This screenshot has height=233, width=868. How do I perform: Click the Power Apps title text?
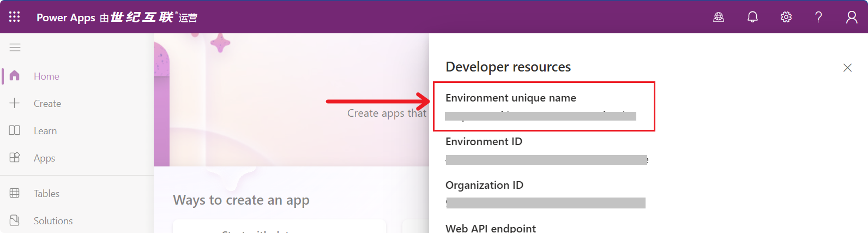pos(66,17)
